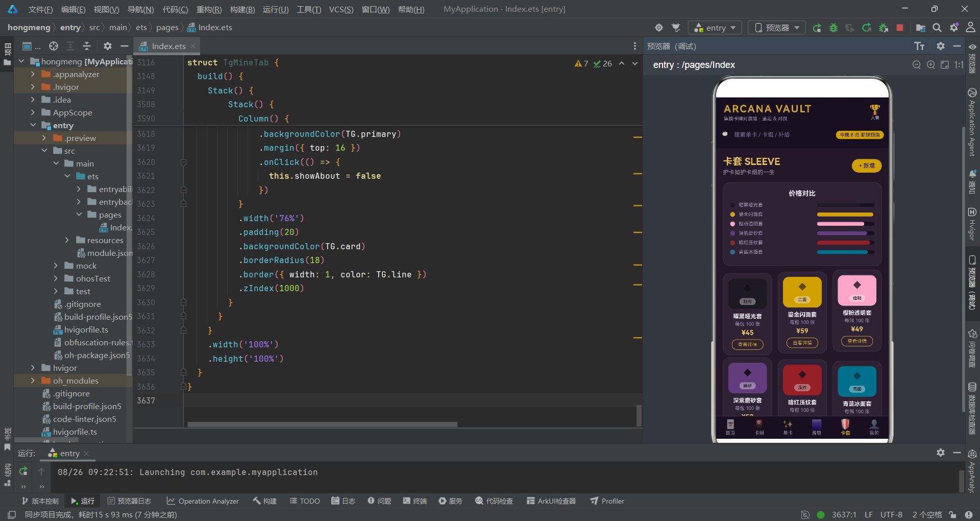This screenshot has width=980, height=521.
Task: Switch to 终端 tool tab
Action: tap(414, 501)
